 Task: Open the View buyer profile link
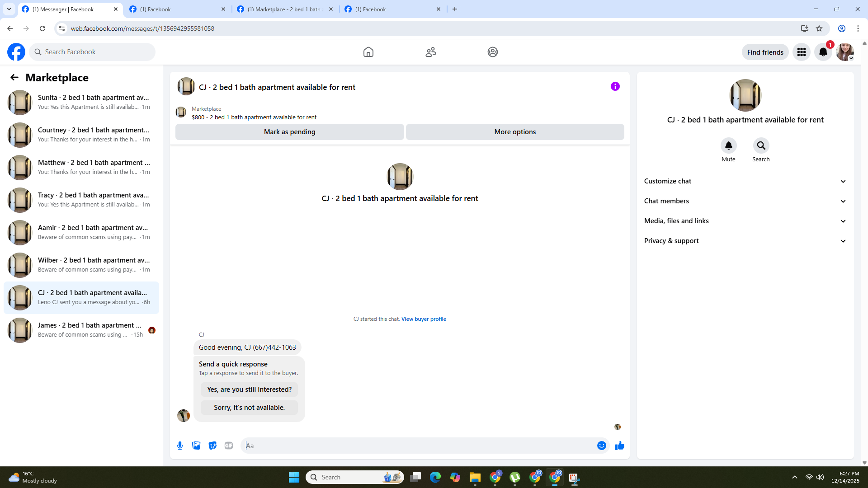[x=424, y=319]
